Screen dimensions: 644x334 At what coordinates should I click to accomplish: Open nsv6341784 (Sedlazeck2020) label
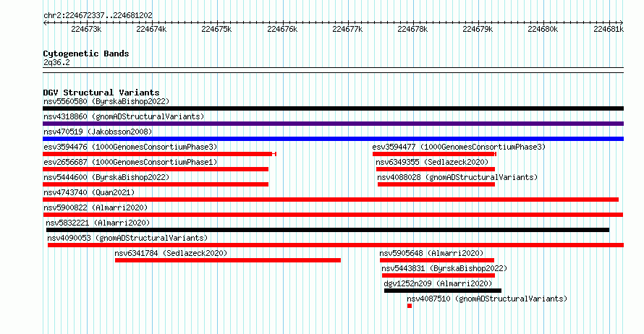coord(171,253)
